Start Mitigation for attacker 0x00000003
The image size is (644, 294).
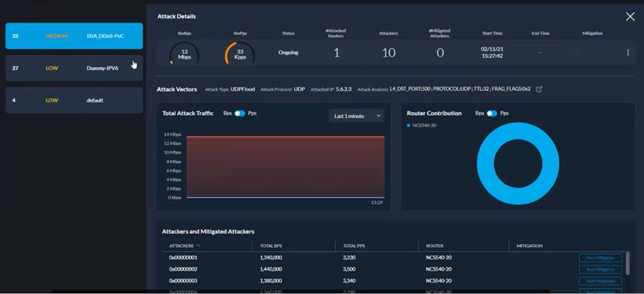coord(601,281)
